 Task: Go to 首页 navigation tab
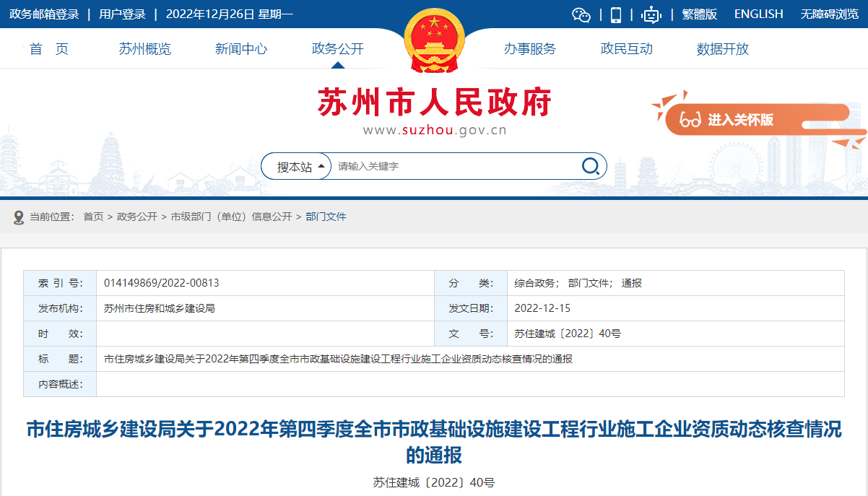coord(49,49)
